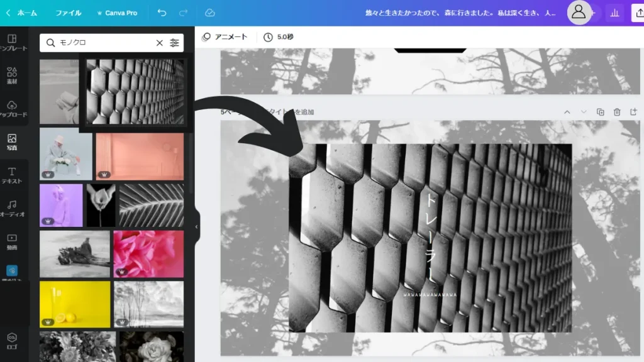Select the yellow lemon photo thumbnail
Viewport: 644px width, 362px height.
click(x=75, y=304)
